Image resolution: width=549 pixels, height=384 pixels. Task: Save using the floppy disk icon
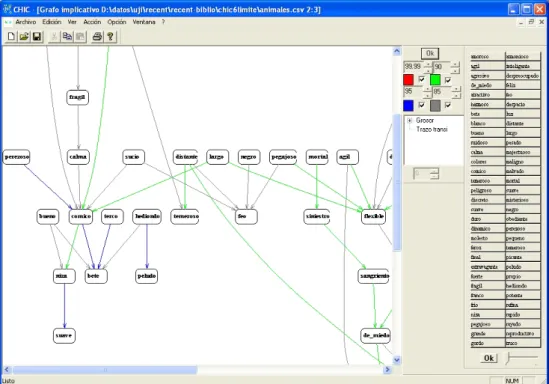[x=37, y=36]
